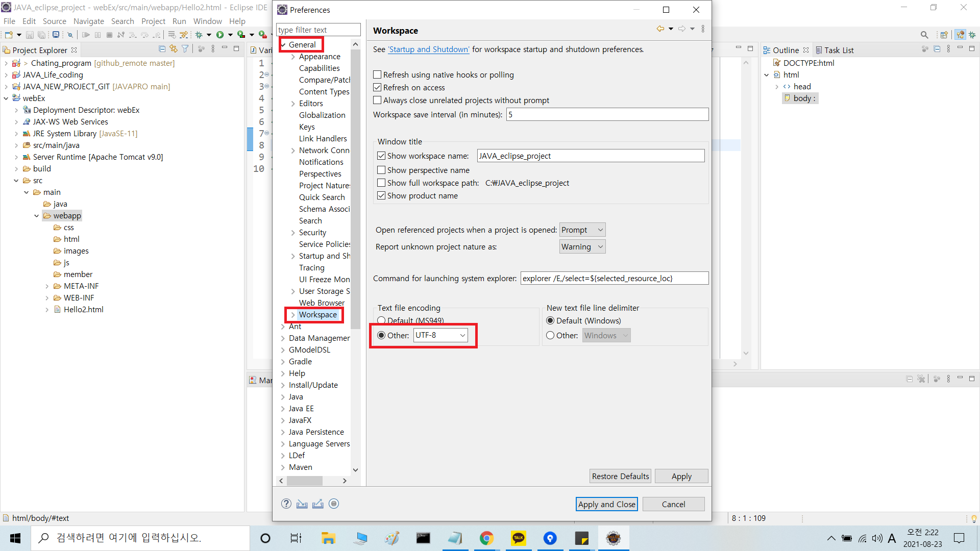Viewport: 980px width, 551px height.
Task: Click Link with Editor arrows icon
Action: 174,49
